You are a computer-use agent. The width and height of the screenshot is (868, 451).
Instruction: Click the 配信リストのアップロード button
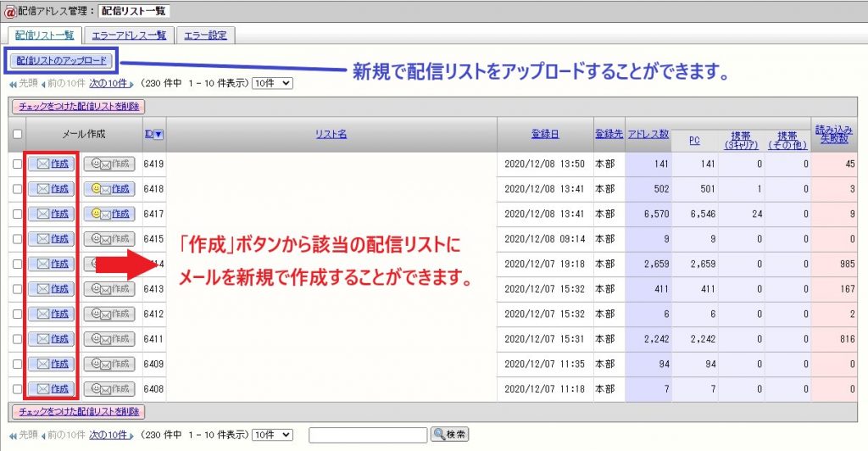pyautogui.click(x=62, y=61)
